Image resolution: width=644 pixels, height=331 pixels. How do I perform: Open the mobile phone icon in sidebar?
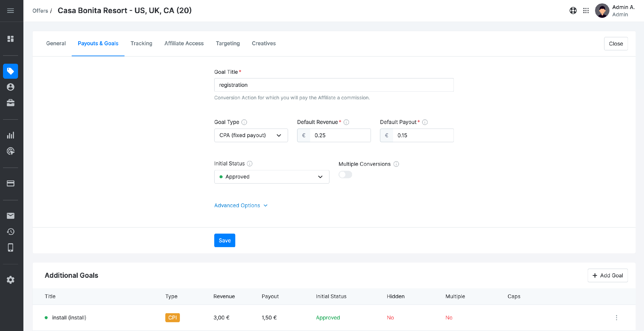[x=11, y=247]
